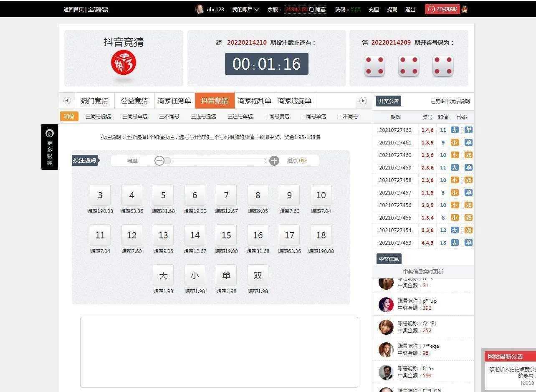Click the QQ penguin icon in top bar

tap(465, 9)
